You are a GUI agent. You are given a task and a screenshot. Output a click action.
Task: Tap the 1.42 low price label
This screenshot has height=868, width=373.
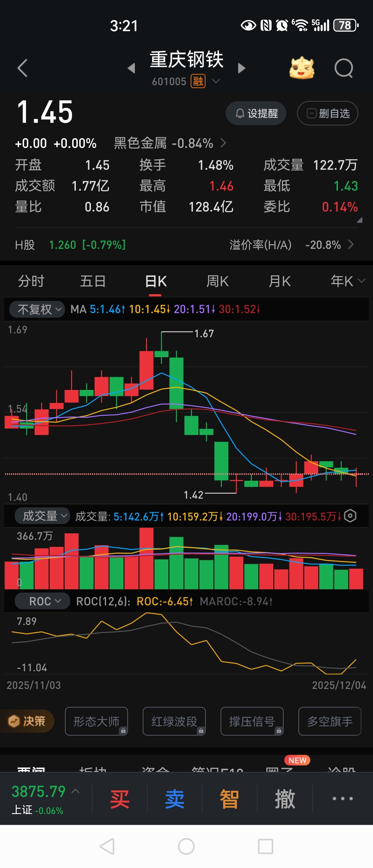193,495
